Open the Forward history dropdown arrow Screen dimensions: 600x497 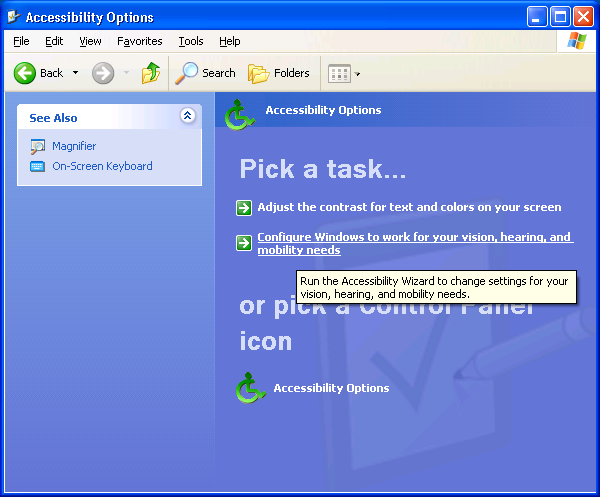point(126,73)
